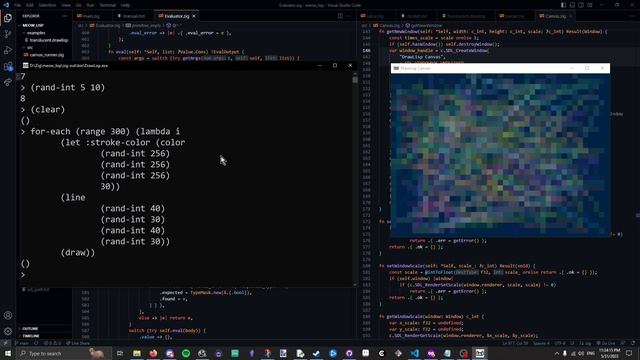Open the Source Control view in the activity bar

[8, 34]
